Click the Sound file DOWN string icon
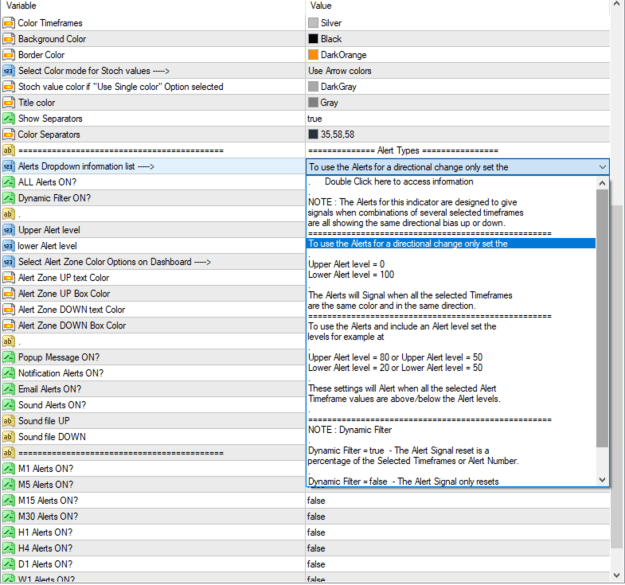This screenshot has height=585, width=625. (8, 437)
